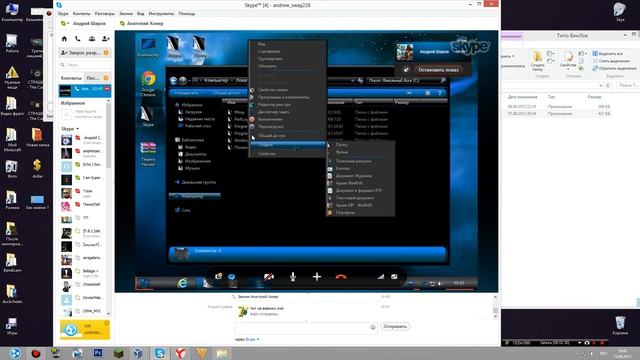Toggle full screen icon in call bar

(394, 277)
